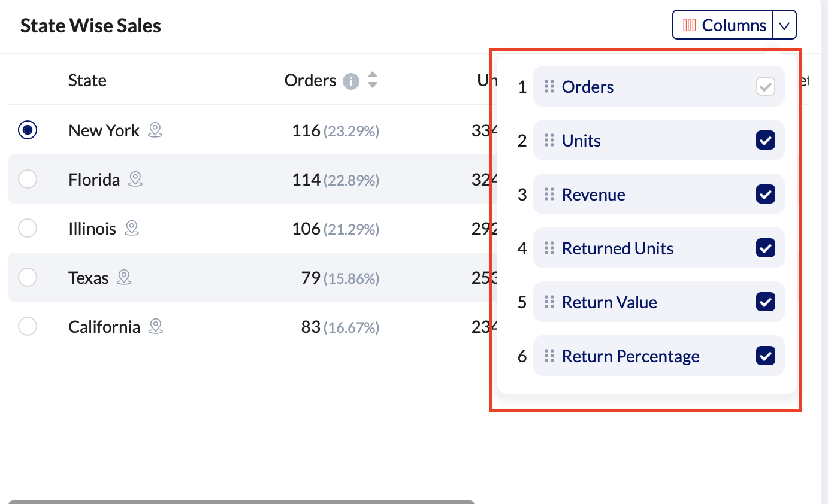This screenshot has height=504, width=828.
Task: Select the California row radio button
Action: pyautogui.click(x=28, y=326)
